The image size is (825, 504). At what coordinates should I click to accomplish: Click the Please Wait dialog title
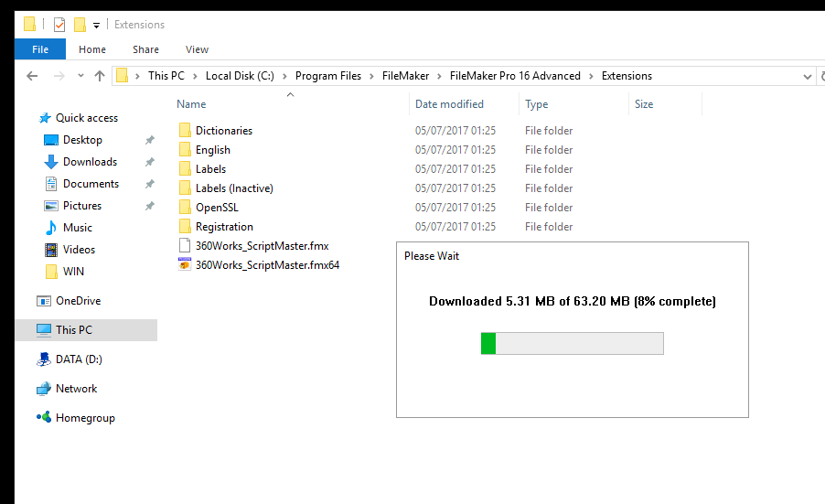click(432, 256)
